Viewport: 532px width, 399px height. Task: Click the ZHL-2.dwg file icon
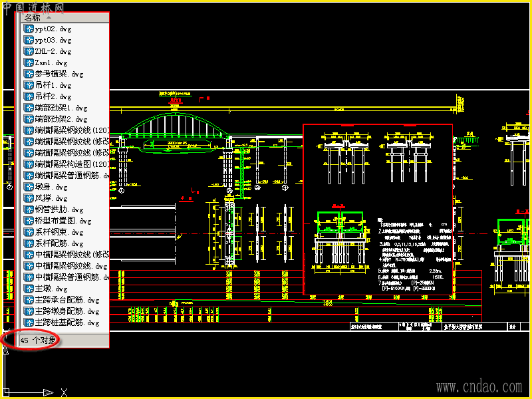click(x=29, y=51)
